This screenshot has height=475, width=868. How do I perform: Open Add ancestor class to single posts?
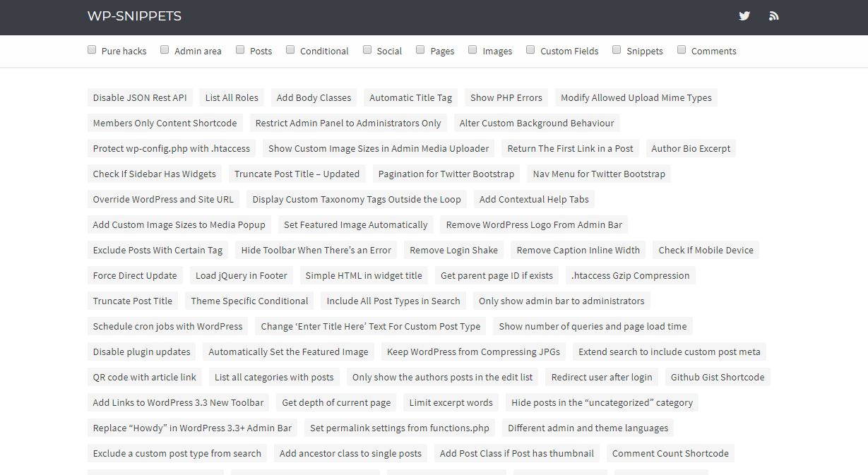pyautogui.click(x=350, y=453)
